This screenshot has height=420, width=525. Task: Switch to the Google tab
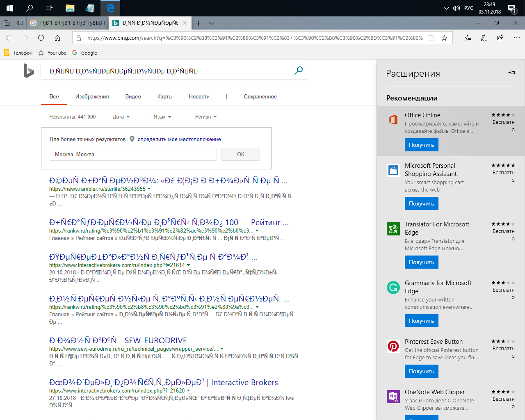coord(68,23)
